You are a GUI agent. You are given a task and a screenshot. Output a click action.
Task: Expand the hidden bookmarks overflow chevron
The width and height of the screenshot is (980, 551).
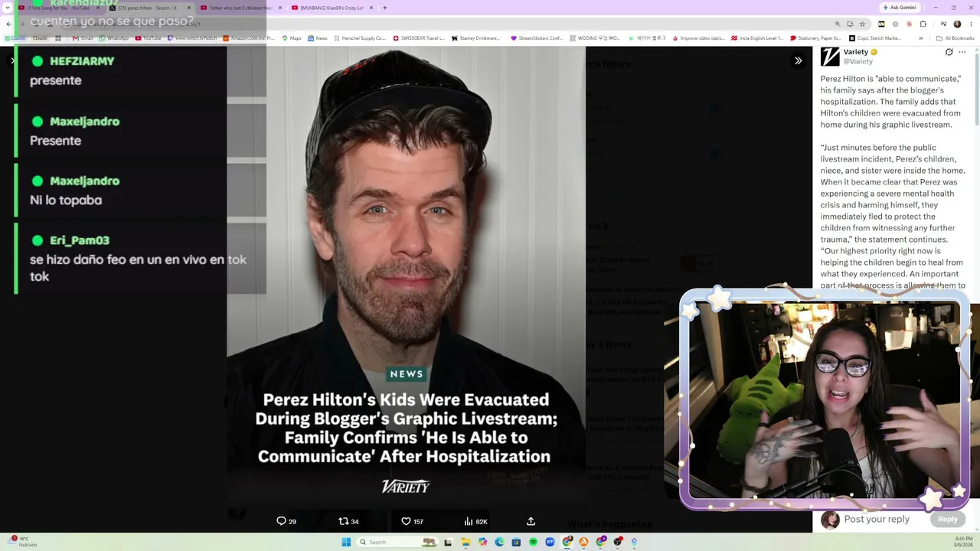(921, 38)
